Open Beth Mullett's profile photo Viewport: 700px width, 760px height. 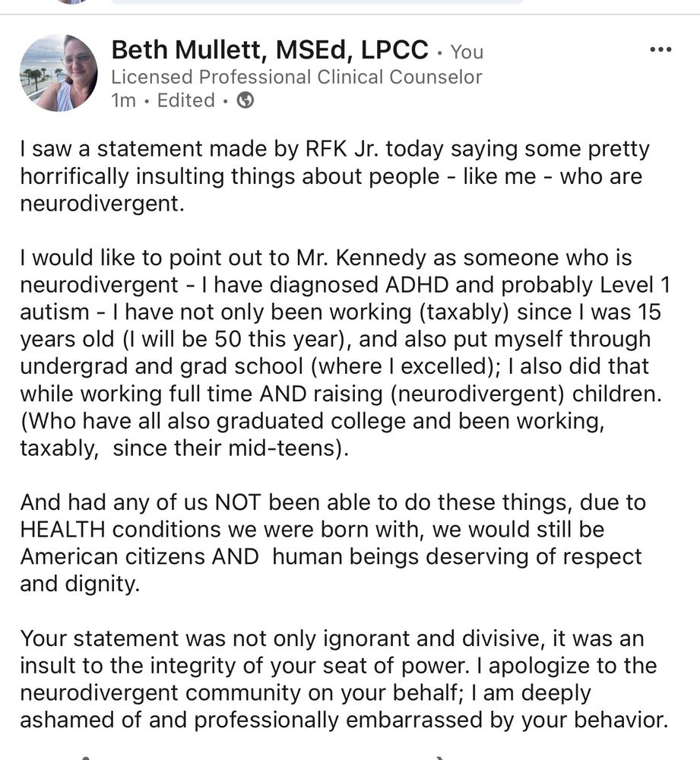[59, 73]
